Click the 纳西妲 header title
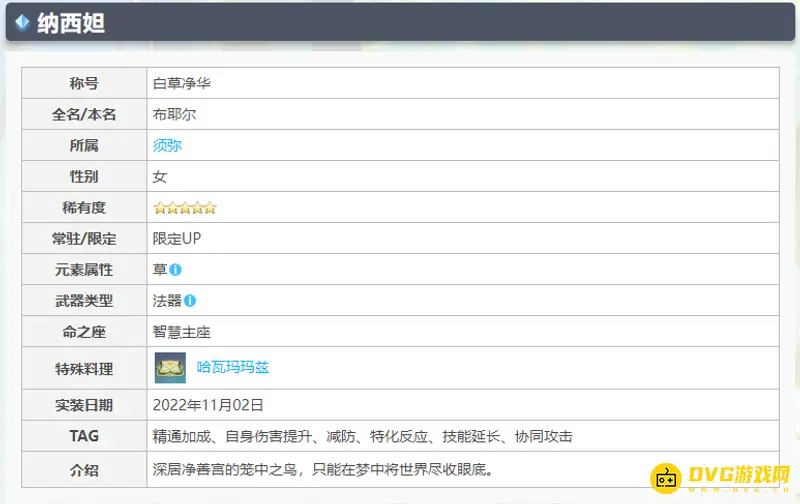The image size is (800, 504). 70,22
